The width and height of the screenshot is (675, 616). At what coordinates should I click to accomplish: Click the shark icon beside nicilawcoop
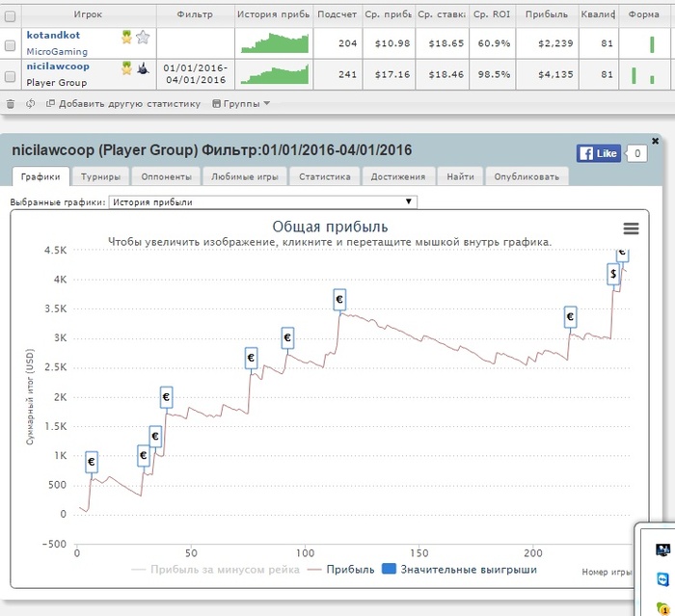point(143,68)
